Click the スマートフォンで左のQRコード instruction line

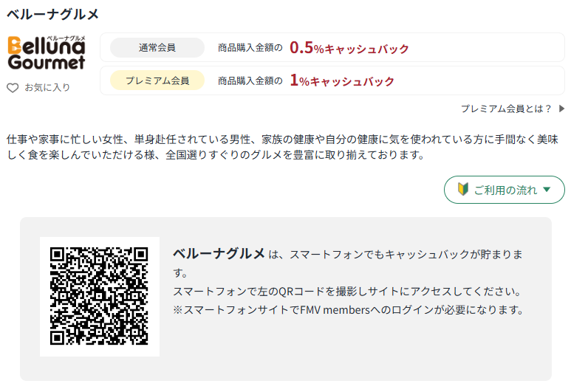coord(347,292)
